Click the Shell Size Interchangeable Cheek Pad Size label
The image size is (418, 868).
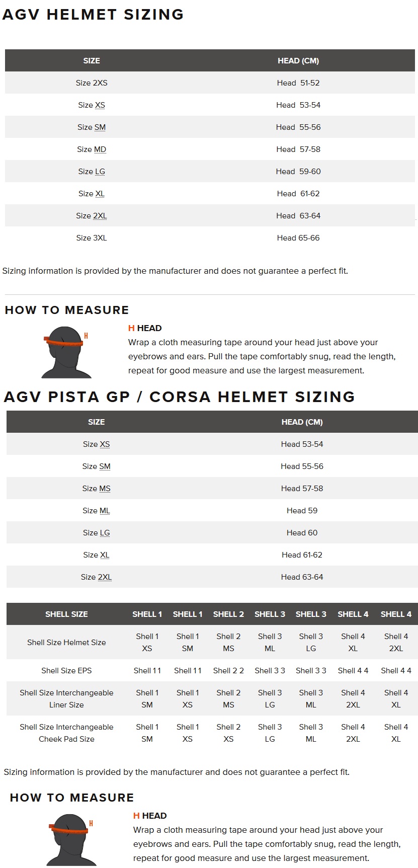click(x=66, y=733)
